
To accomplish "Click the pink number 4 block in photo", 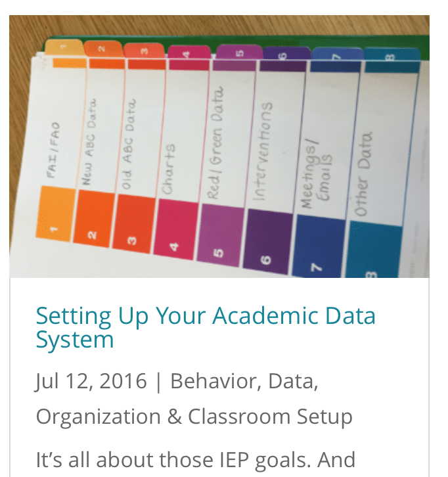I will click(x=177, y=229).
